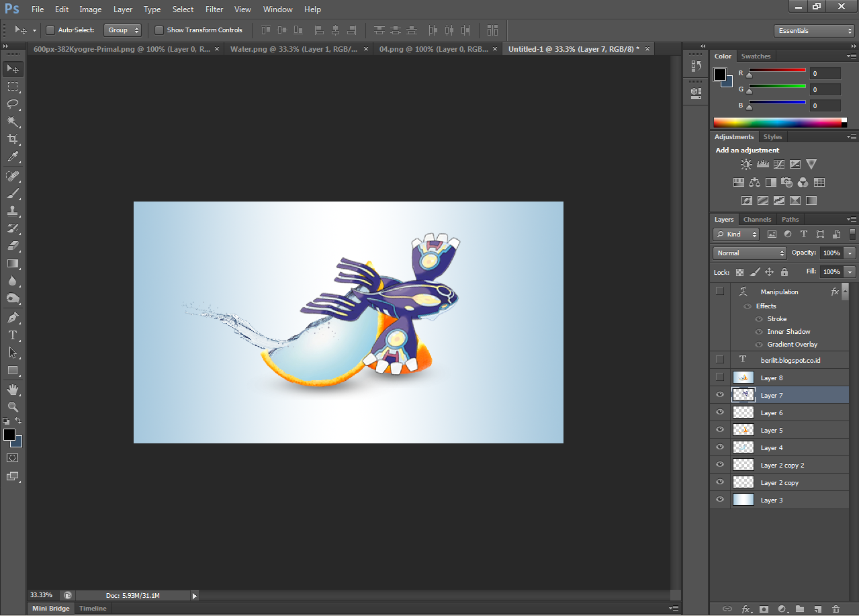Show Layer 8 visibility box
The height and width of the screenshot is (616, 859).
click(x=720, y=377)
